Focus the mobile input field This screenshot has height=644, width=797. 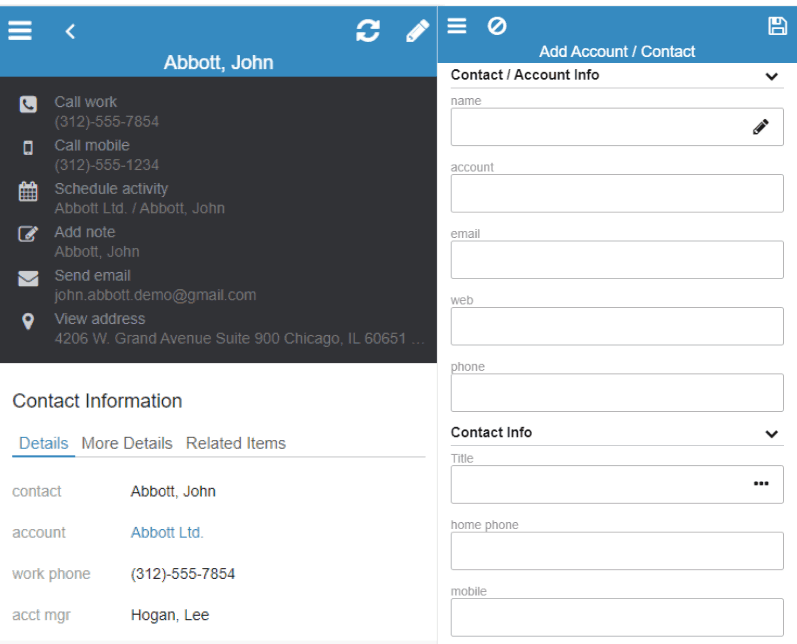pyautogui.click(x=617, y=618)
